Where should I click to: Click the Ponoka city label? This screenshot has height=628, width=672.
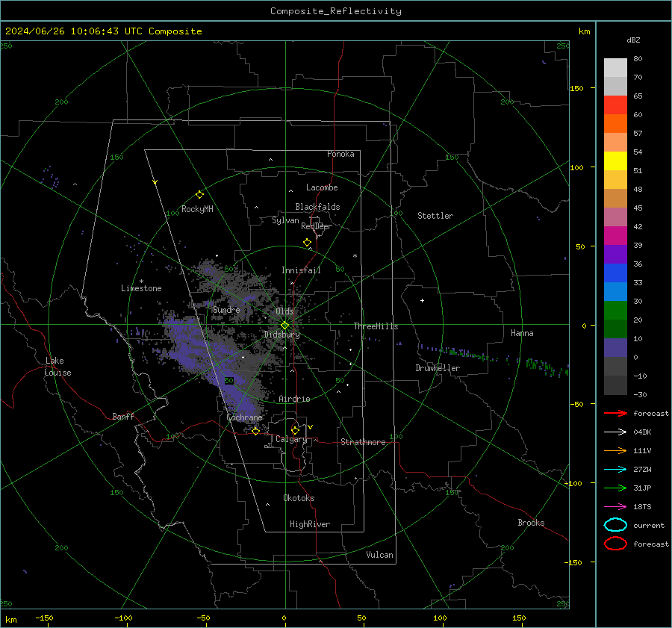[340, 154]
